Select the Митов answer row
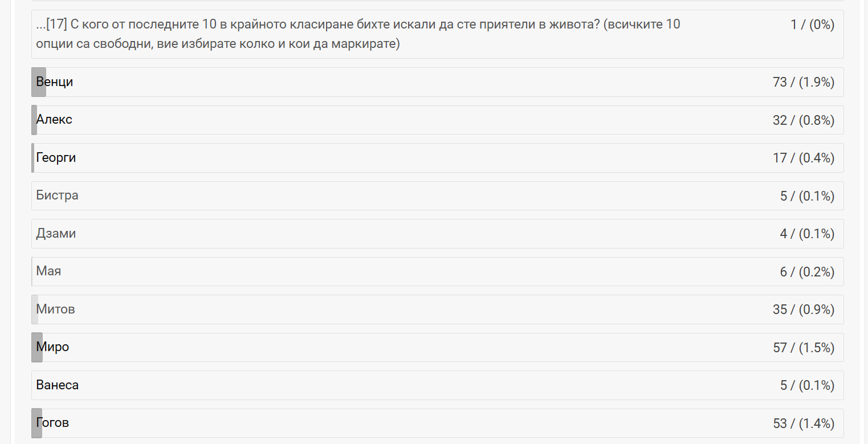Screen dimensions: 868x444 pyautogui.click(x=55, y=309)
